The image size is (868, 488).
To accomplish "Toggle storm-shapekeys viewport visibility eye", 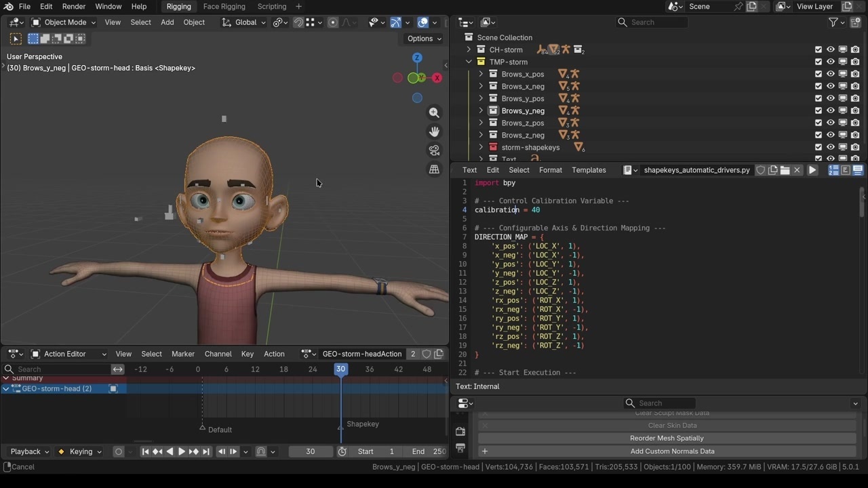I will [831, 147].
